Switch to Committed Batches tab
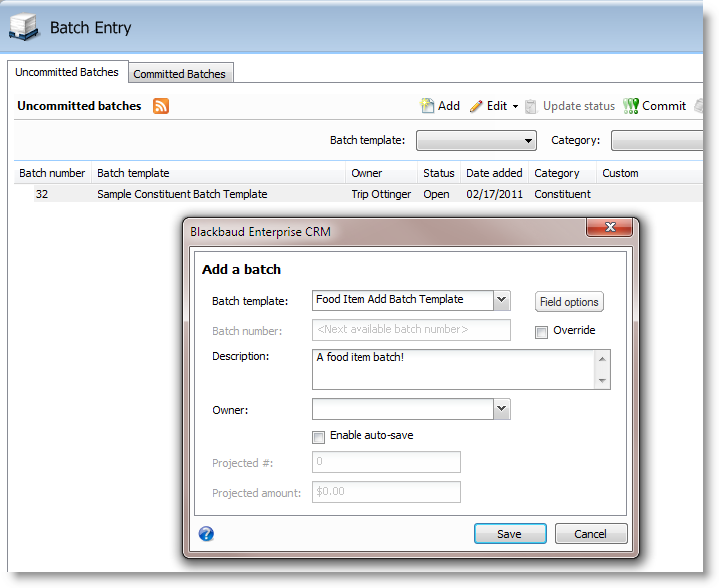Viewport: 719px width, 588px height. coord(180,74)
